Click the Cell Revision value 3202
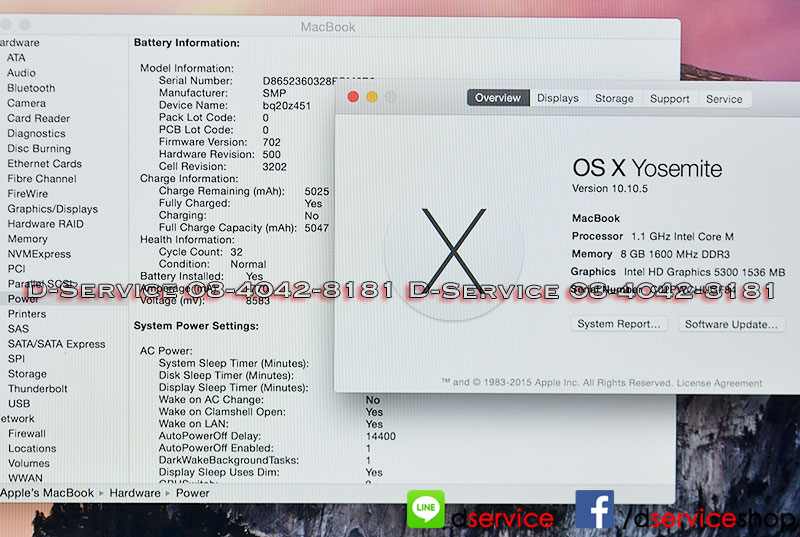The height and width of the screenshot is (537, 800). coord(274,167)
